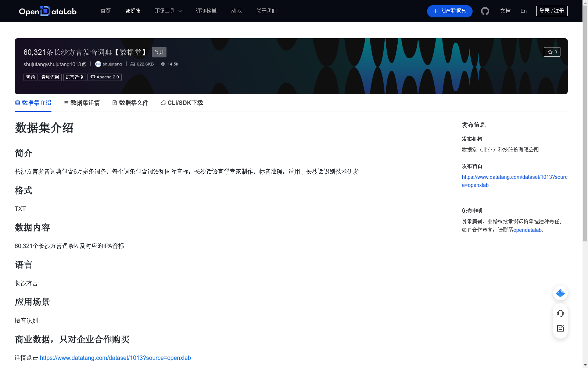Switch language to En
The width and height of the screenshot is (588, 368).
click(524, 11)
